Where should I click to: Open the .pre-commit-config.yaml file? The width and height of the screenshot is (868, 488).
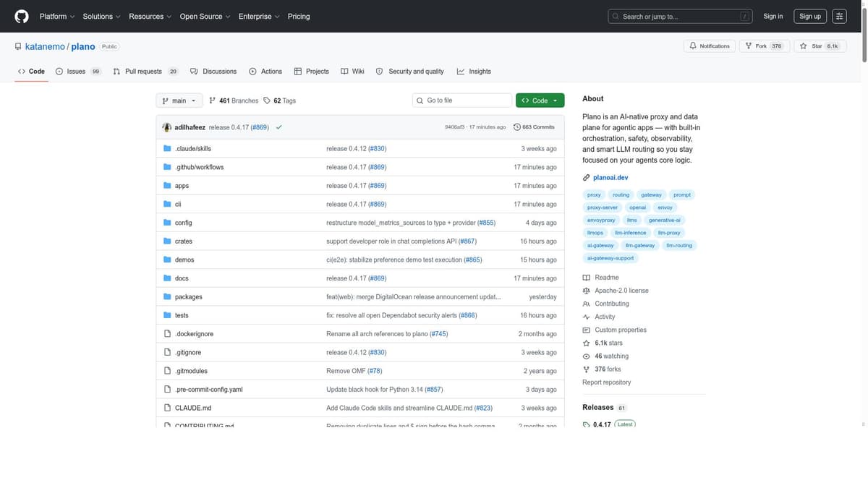click(208, 390)
